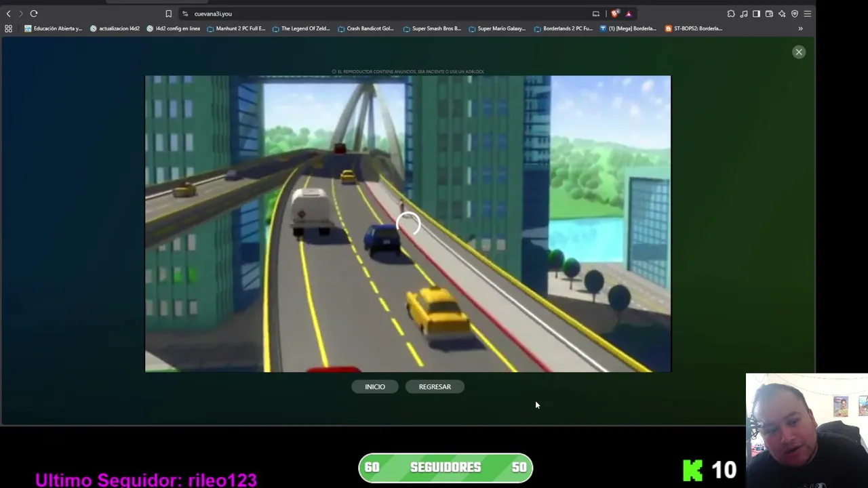Open Brave Shields panel
Screen dimensions: 868x488
click(615, 14)
